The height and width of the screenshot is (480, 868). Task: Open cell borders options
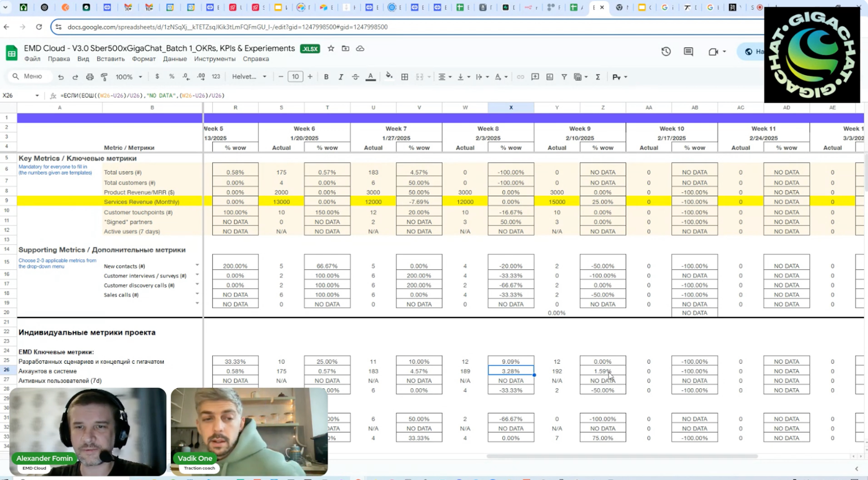[x=405, y=77]
